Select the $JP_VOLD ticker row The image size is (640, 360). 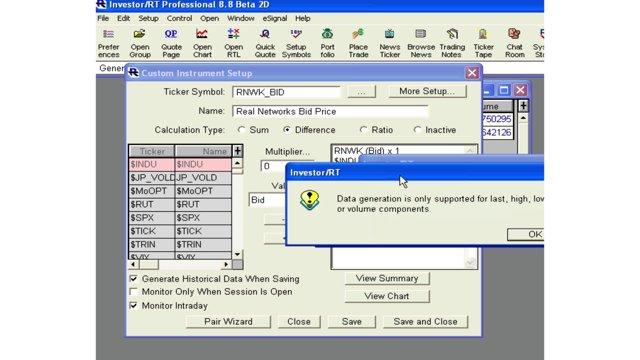tap(180, 178)
